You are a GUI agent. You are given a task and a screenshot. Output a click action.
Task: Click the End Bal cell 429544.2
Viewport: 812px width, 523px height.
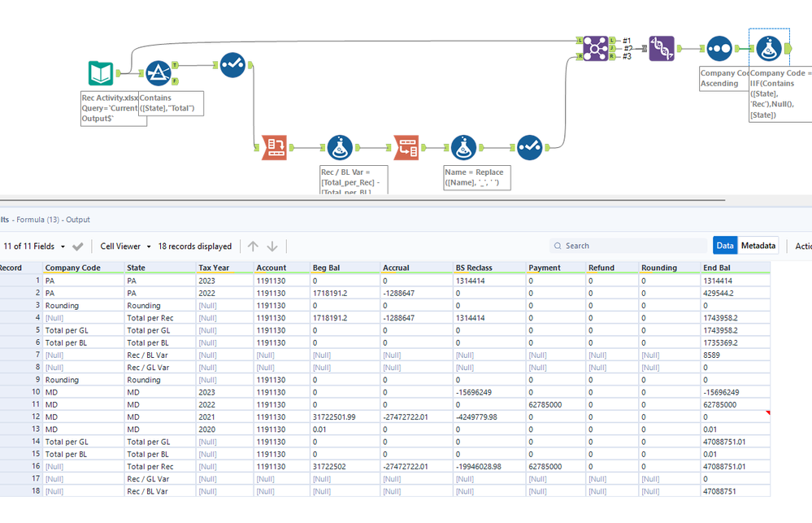(736, 293)
